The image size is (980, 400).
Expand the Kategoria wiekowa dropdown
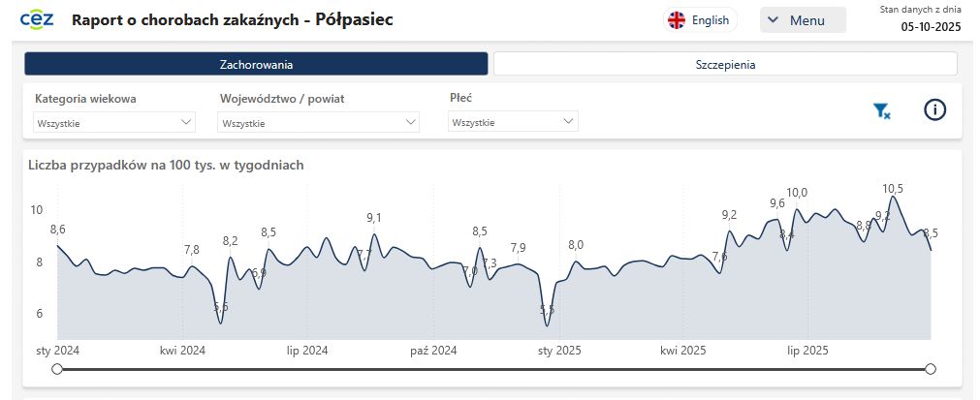[x=114, y=123]
